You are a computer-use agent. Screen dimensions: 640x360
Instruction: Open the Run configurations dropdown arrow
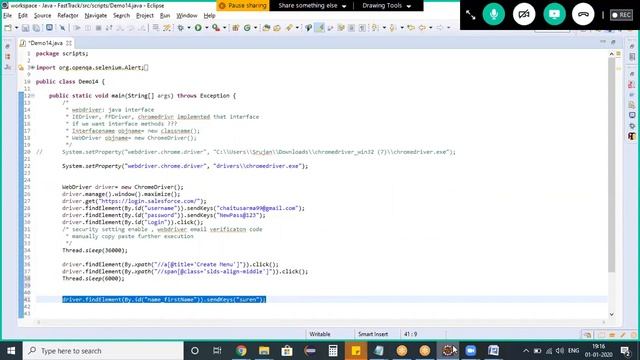(206, 28)
